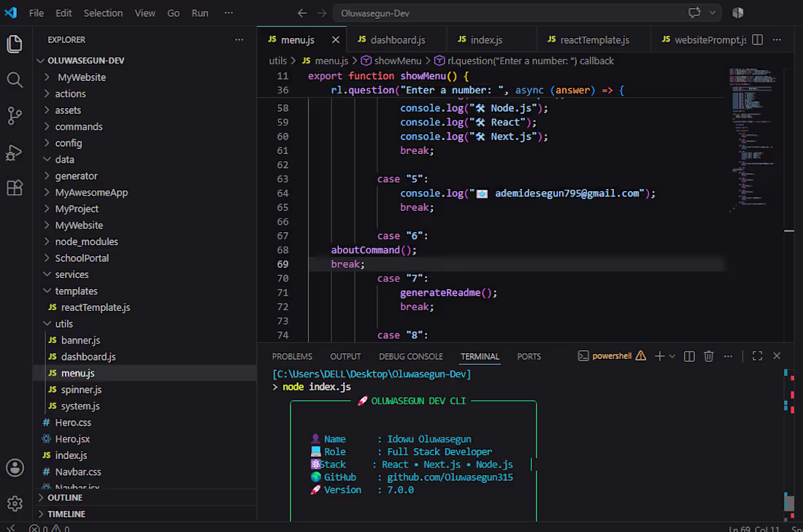The width and height of the screenshot is (803, 532).
Task: Toggle the layout icon in title bar
Action: [x=737, y=13]
